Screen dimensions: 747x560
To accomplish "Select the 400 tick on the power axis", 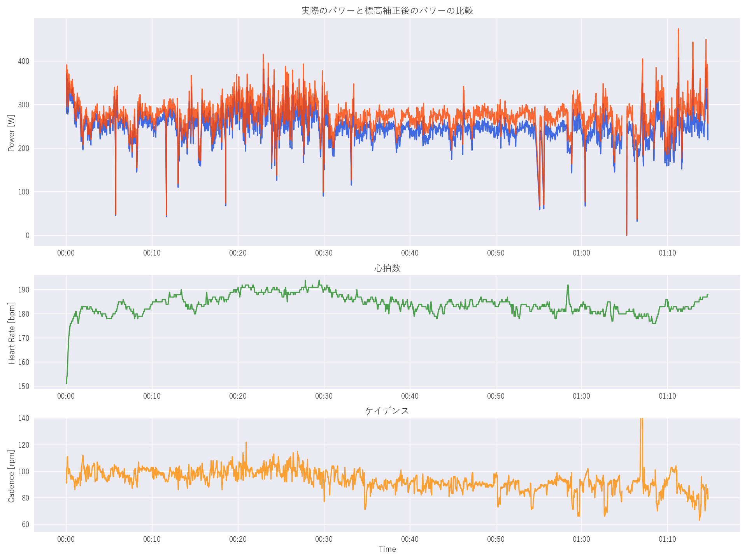I will click(23, 61).
